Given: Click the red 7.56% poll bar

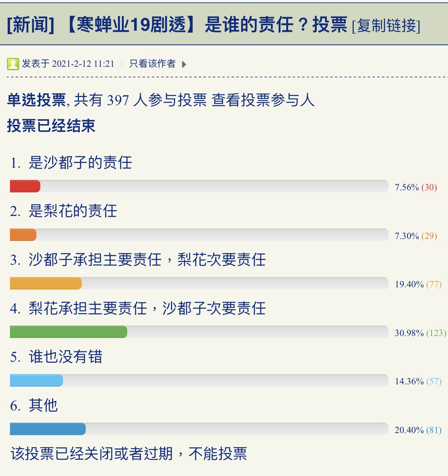Looking at the screenshot, I should tap(25, 186).
